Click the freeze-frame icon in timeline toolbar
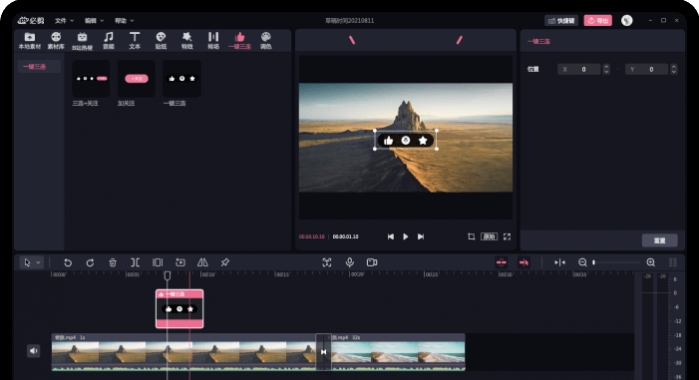This screenshot has width=699, height=380. pos(180,263)
